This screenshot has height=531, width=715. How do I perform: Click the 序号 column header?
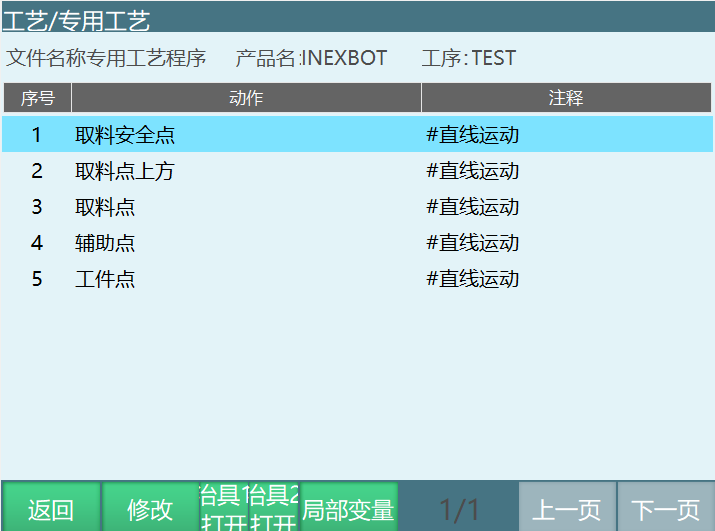click(x=37, y=98)
